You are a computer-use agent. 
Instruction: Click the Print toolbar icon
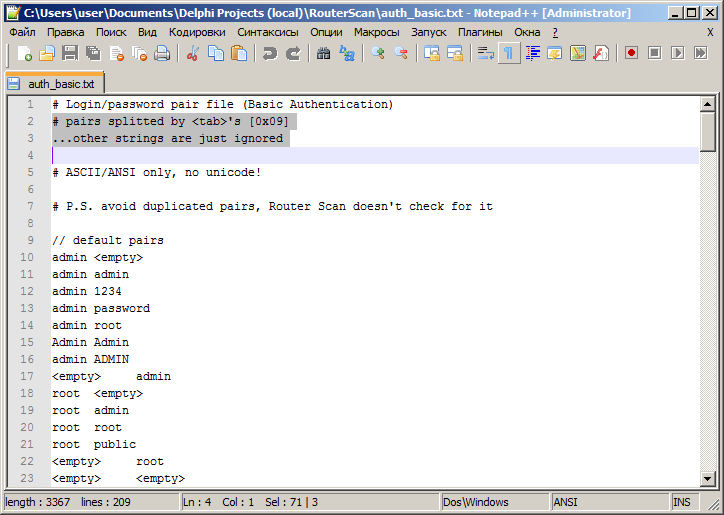(x=162, y=53)
